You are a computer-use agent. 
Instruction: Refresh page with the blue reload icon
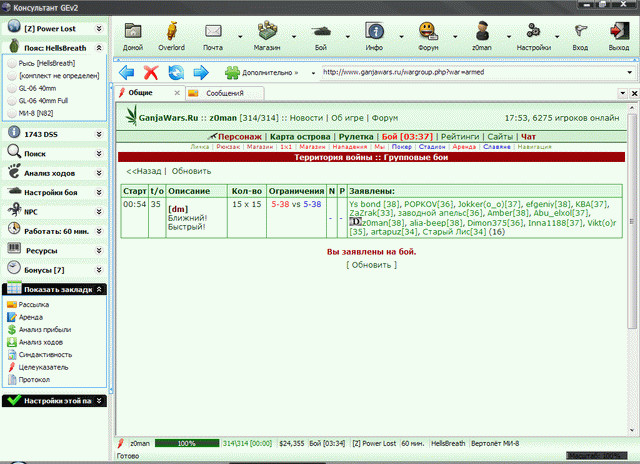coord(176,73)
